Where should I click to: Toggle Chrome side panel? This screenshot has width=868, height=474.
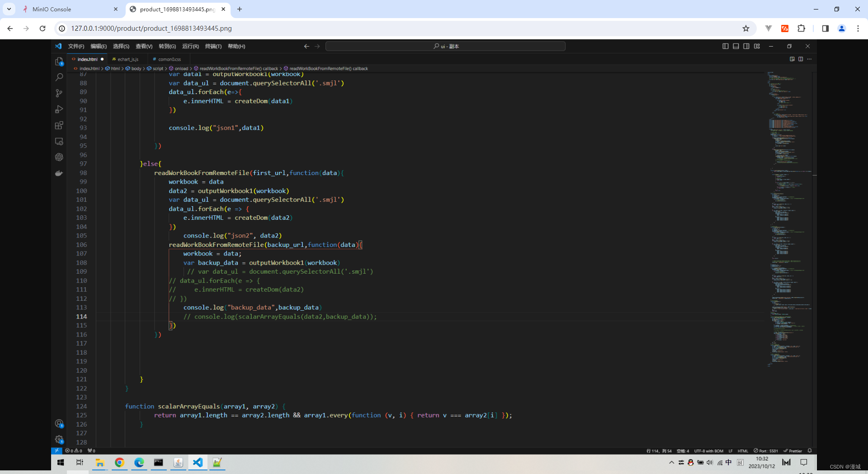pos(825,28)
